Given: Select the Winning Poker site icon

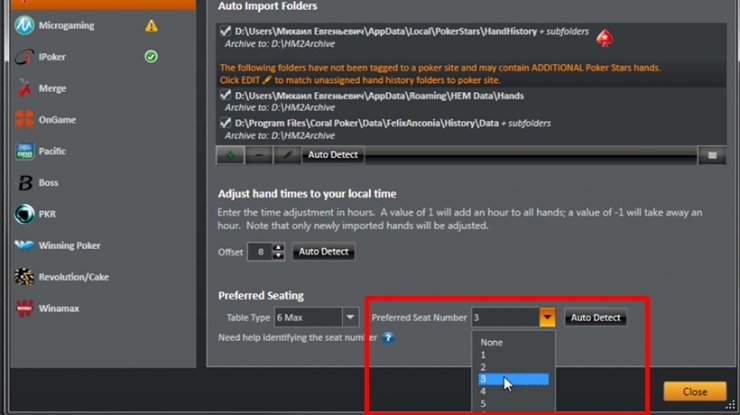Looking at the screenshot, I should pyautogui.click(x=25, y=246).
